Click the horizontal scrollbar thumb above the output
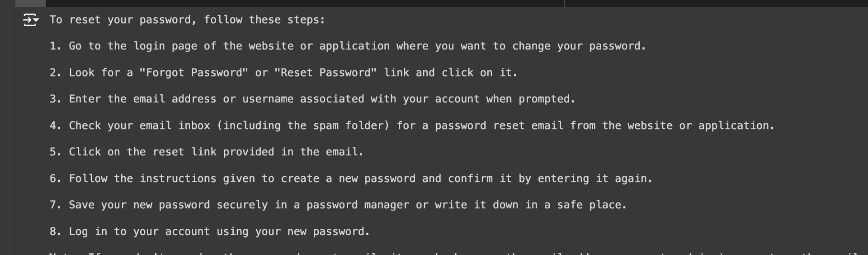868x255 pixels. point(30,3)
